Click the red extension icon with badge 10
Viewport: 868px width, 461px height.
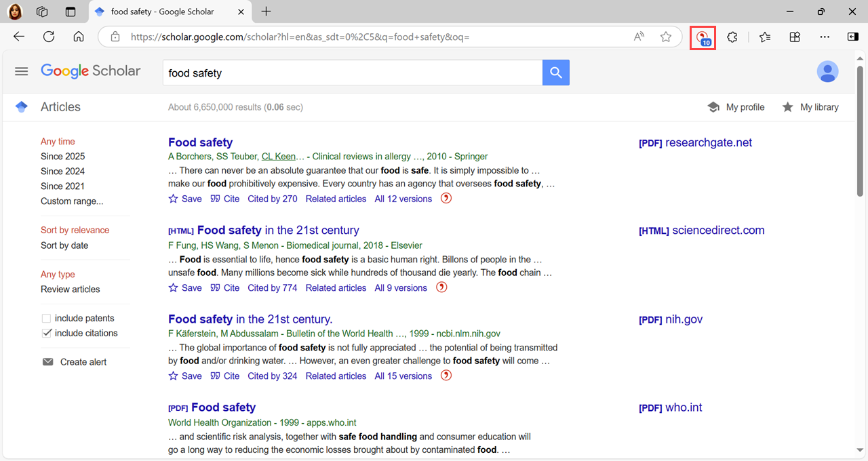[x=703, y=37]
